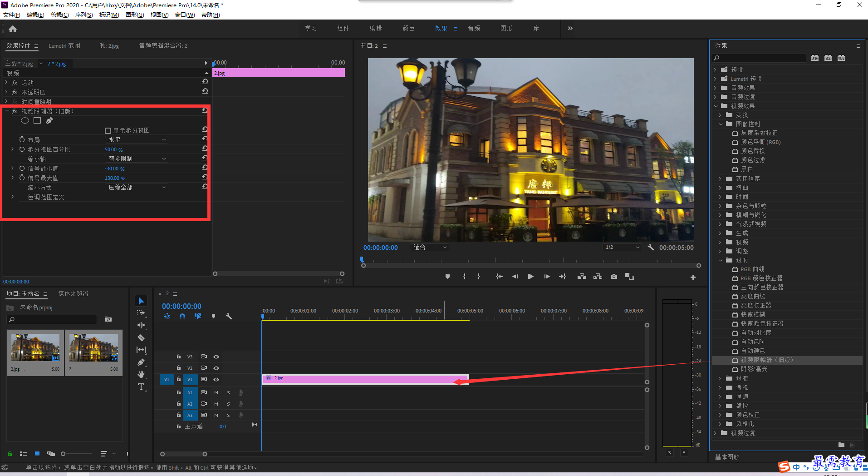Click program timecode 00:00:00:00
Image resolution: width=868 pixels, height=476 pixels.
380,248
